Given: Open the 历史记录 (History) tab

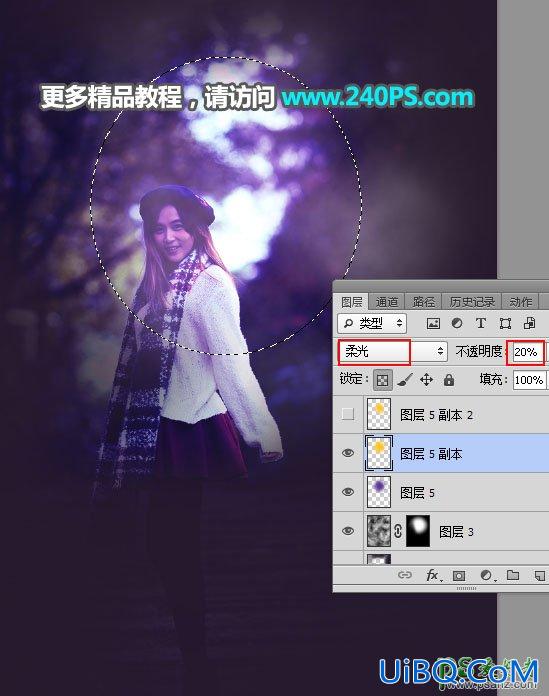Looking at the screenshot, I should coord(472,302).
